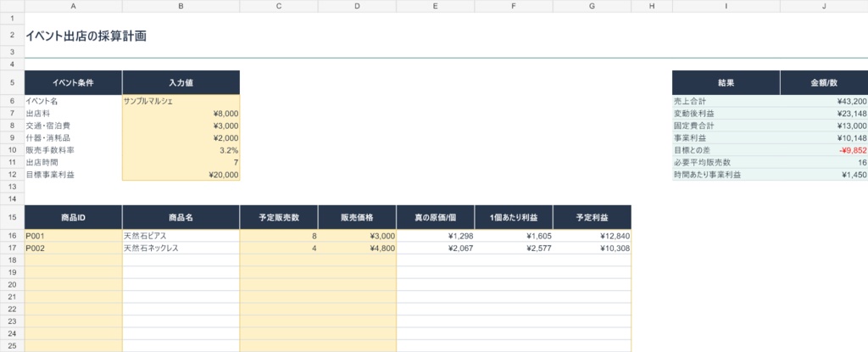Select the 目標事業利益 label cell
Viewport: 868px width, 352px height.
(x=74, y=174)
